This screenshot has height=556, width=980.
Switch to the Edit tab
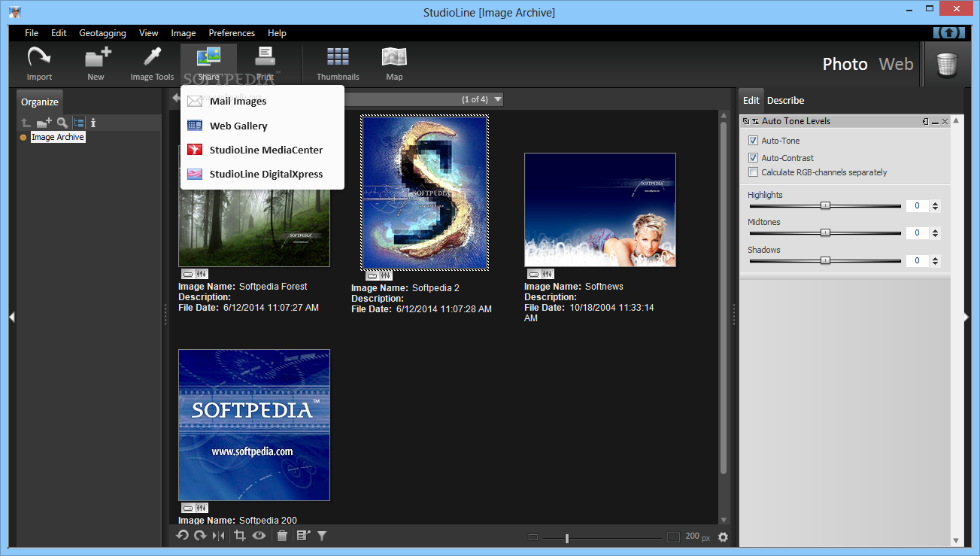coord(751,101)
